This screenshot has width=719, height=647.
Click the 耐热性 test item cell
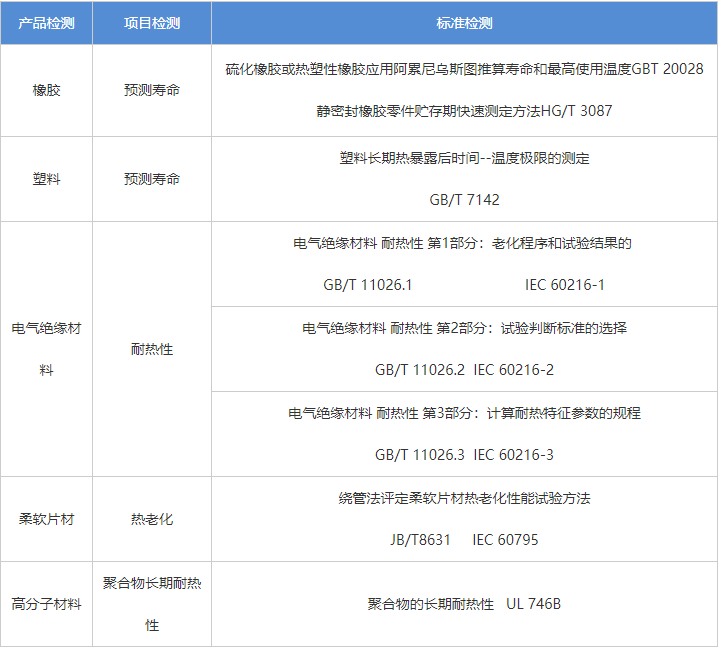(x=152, y=349)
